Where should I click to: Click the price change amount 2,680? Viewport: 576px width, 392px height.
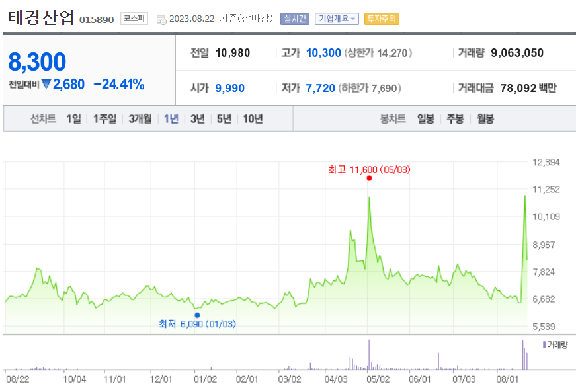pos(69,84)
